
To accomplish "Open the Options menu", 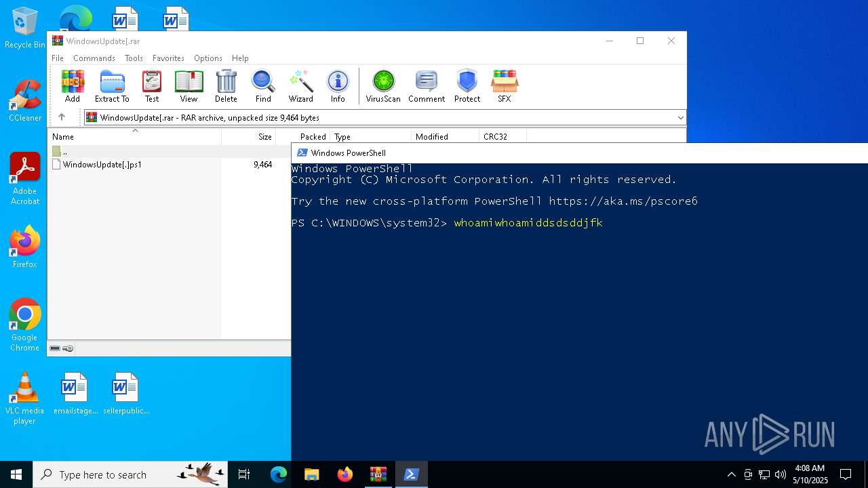I will click(208, 58).
